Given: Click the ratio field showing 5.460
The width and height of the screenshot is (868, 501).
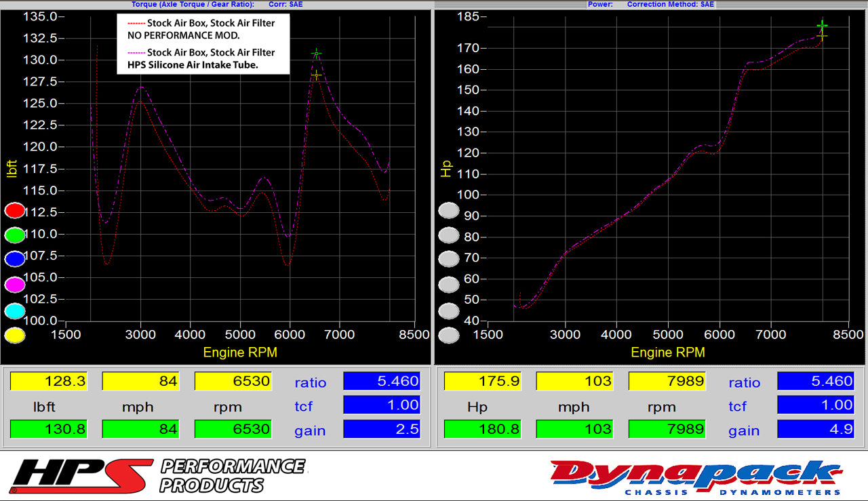Looking at the screenshot, I should [x=382, y=381].
